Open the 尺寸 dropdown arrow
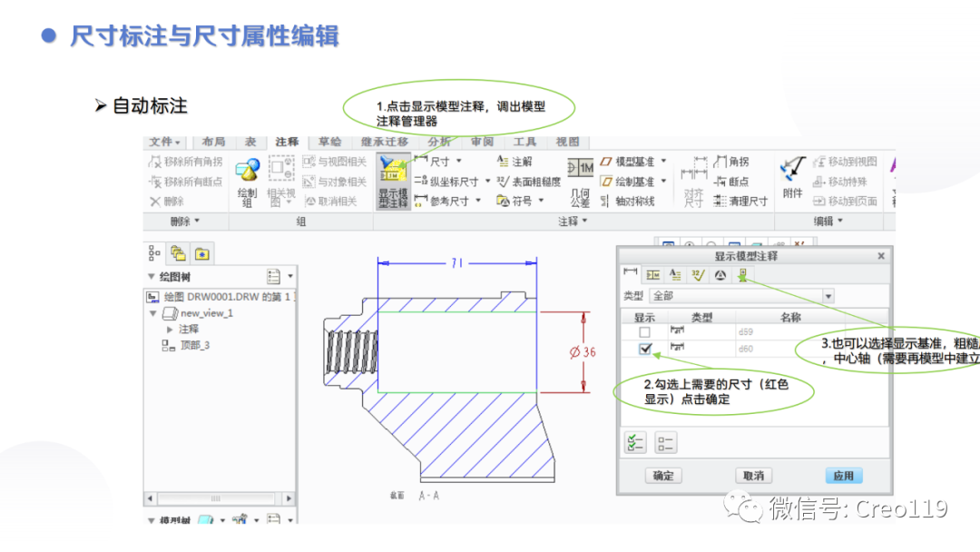 click(459, 162)
